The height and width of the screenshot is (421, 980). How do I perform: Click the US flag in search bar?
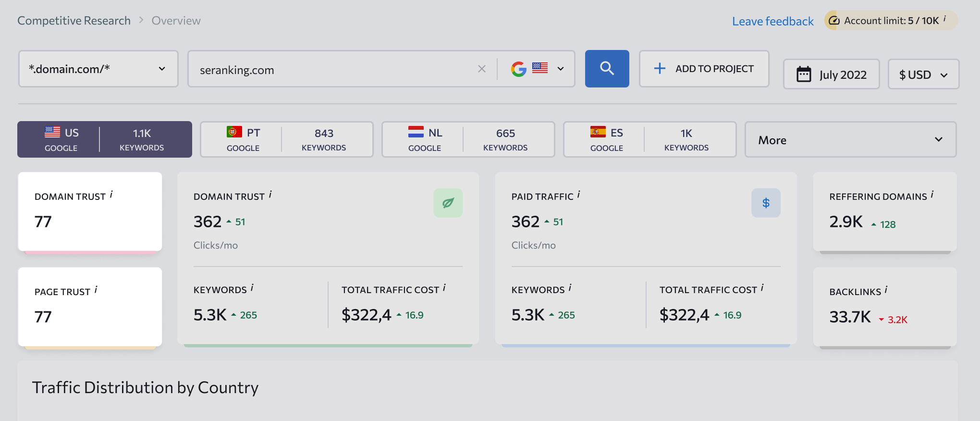pyautogui.click(x=540, y=68)
